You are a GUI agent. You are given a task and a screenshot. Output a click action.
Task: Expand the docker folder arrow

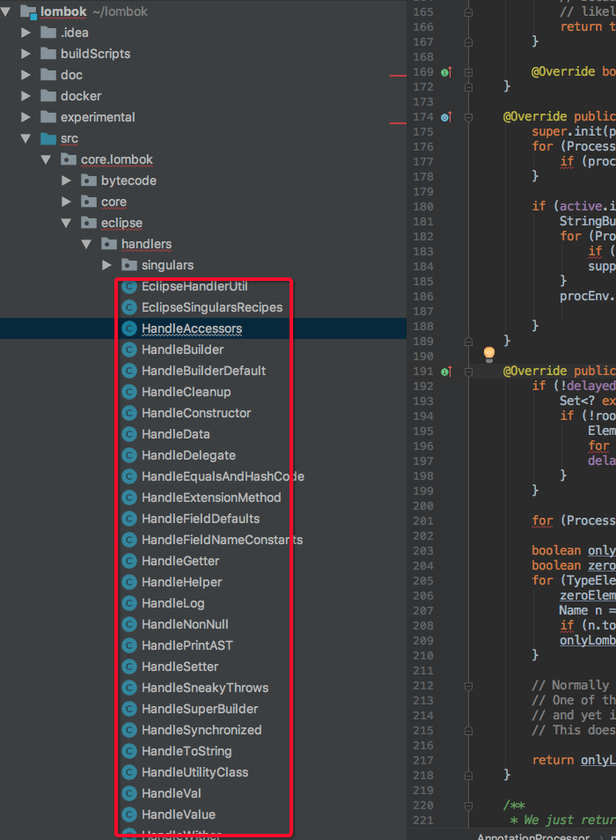click(26, 96)
